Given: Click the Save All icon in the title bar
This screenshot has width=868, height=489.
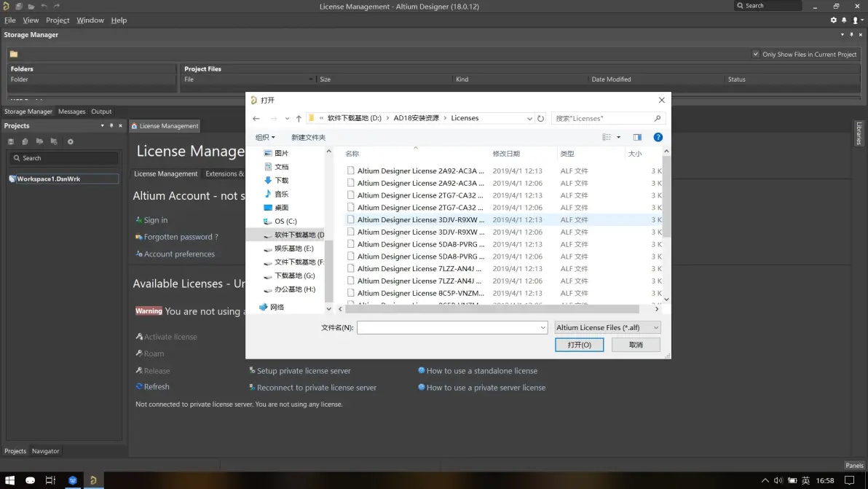Looking at the screenshot, I should (x=19, y=6).
